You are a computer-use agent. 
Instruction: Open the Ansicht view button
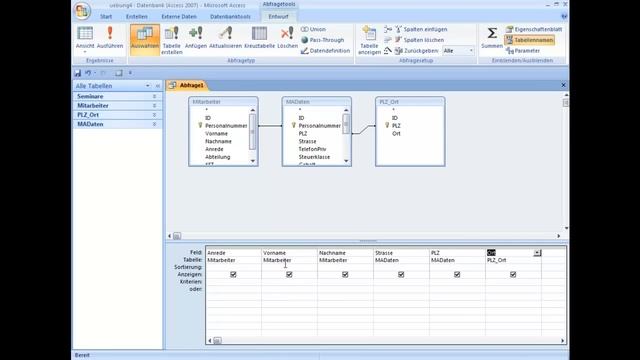[x=85, y=39]
